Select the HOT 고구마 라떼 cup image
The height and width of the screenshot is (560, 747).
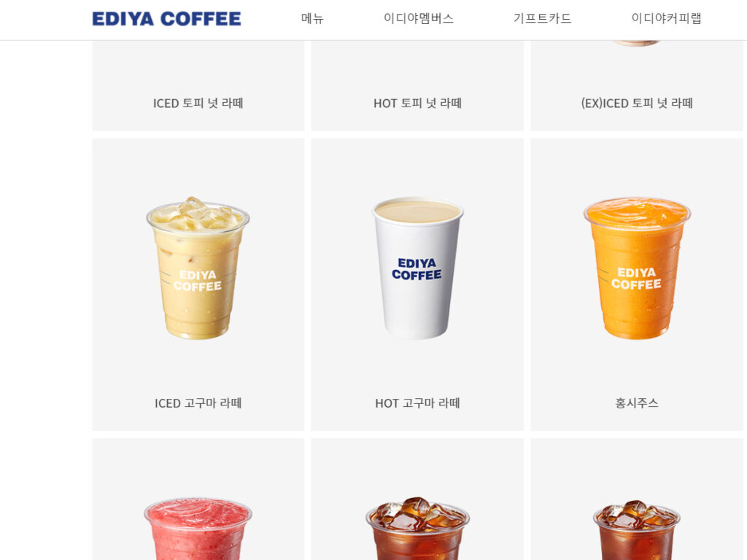point(417,268)
